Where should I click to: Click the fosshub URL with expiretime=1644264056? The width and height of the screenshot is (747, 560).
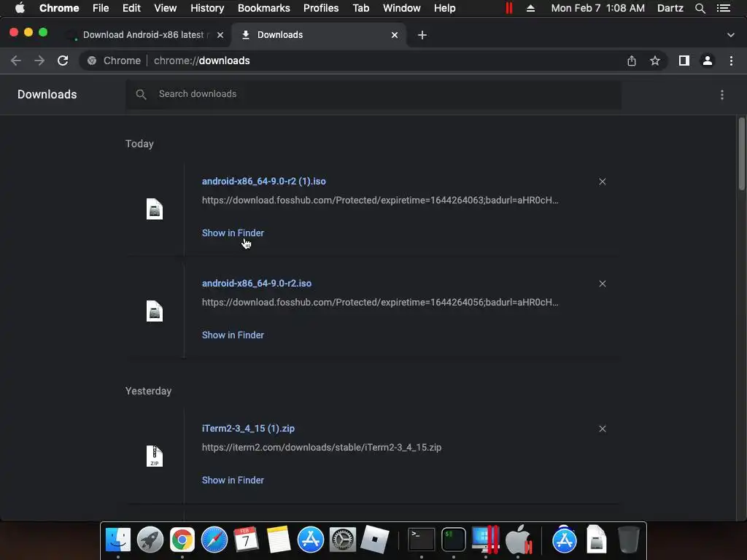[380, 302]
